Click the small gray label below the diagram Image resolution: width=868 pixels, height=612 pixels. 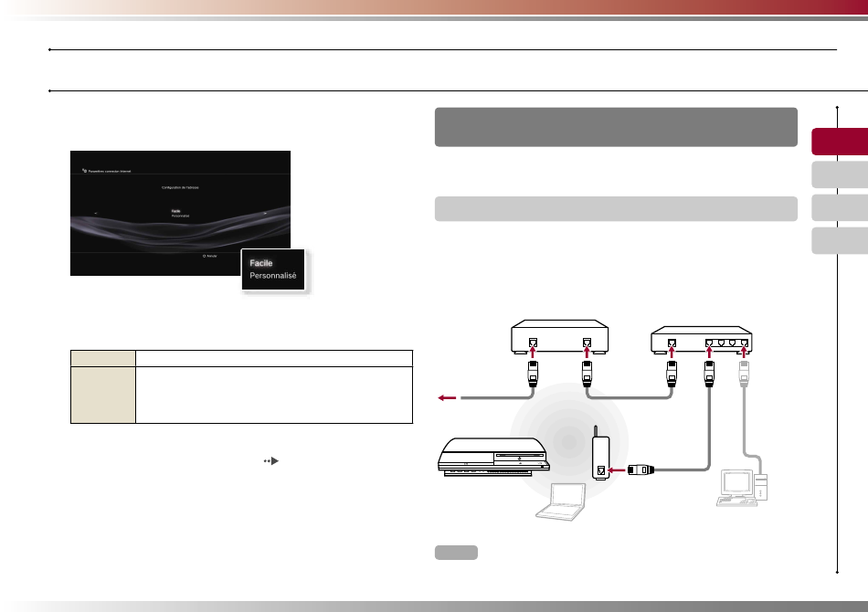tap(456, 553)
